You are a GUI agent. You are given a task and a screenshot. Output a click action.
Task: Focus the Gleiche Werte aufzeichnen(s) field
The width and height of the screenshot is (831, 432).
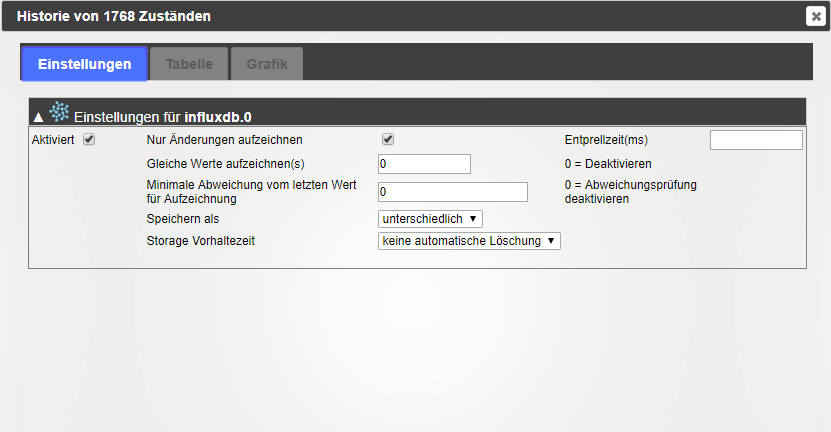click(424, 164)
